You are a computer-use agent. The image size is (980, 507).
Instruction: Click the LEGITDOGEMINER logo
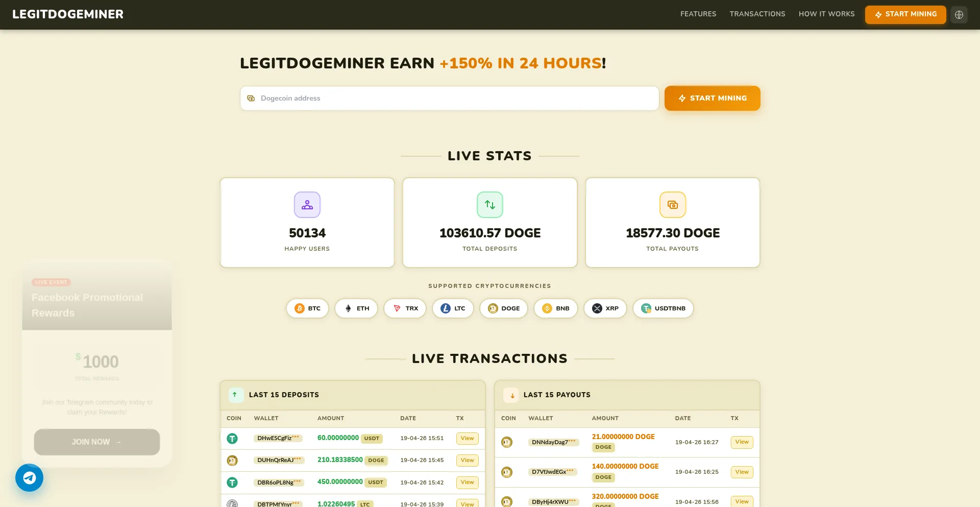pyautogui.click(x=68, y=14)
